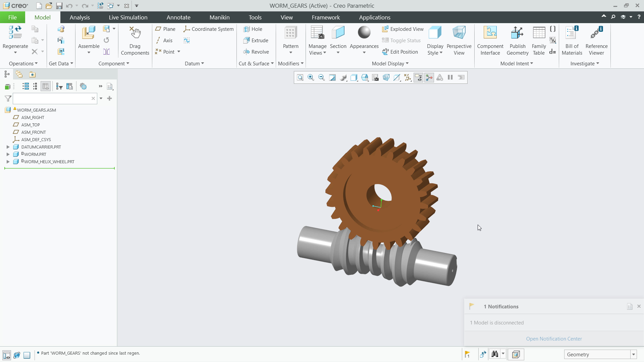Viewport: 644px width, 362px height.
Task: Open the Family Table
Action: (539, 41)
